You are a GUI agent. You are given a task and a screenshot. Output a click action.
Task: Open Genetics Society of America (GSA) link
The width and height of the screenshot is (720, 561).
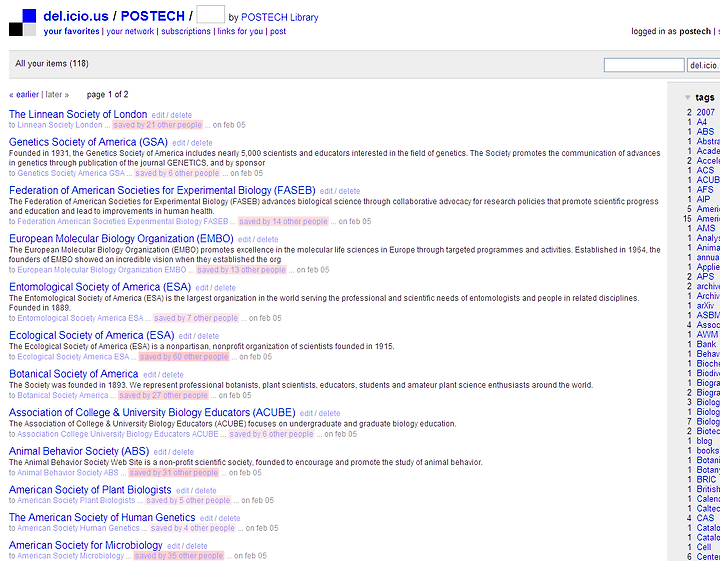point(88,142)
